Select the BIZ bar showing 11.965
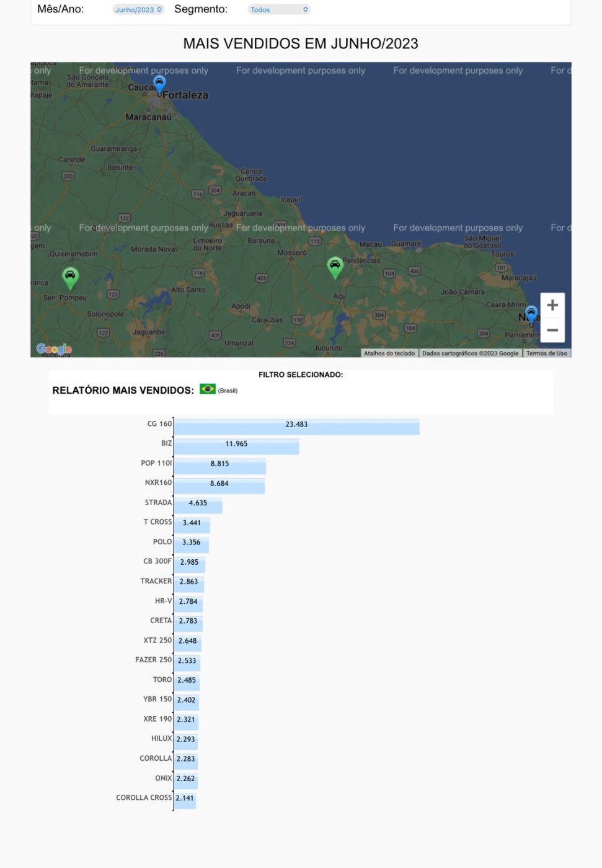This screenshot has height=868, width=602. [x=236, y=446]
